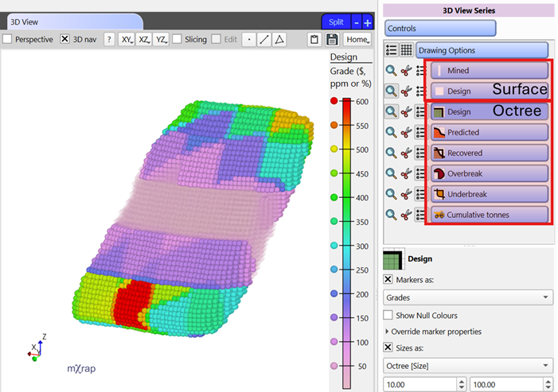
Task: Toggle the Show Null Colours checkbox
Action: 388,316
